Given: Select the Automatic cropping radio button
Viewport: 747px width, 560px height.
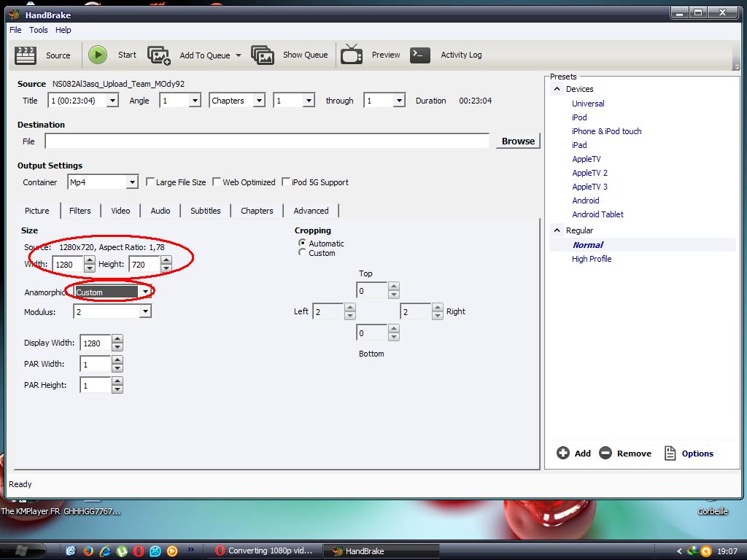Looking at the screenshot, I should (x=302, y=243).
